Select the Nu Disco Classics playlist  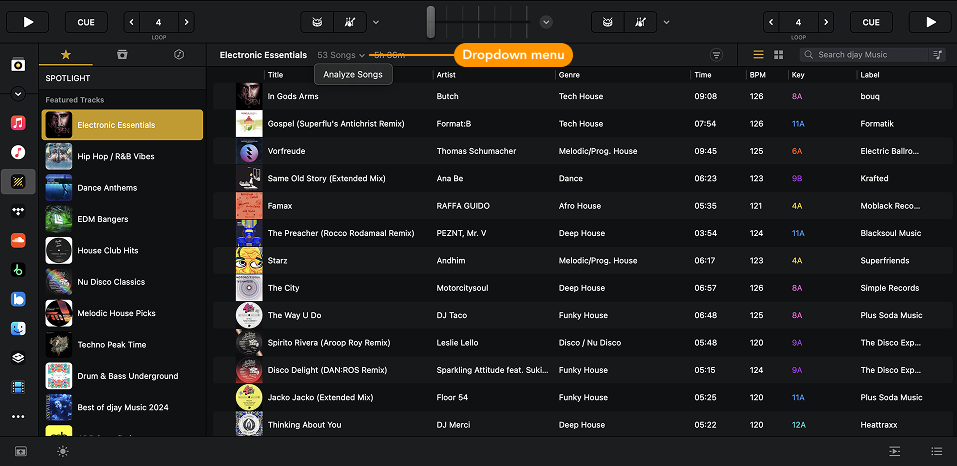(122, 282)
